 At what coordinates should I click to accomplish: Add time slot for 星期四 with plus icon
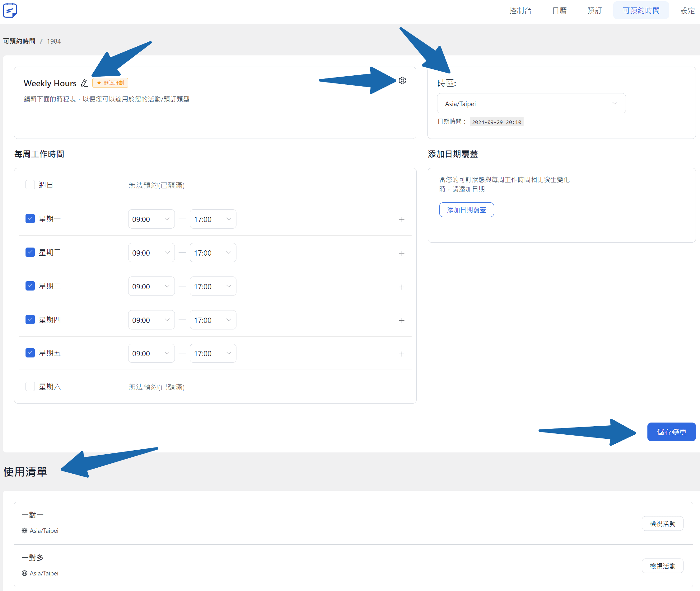pyautogui.click(x=402, y=320)
